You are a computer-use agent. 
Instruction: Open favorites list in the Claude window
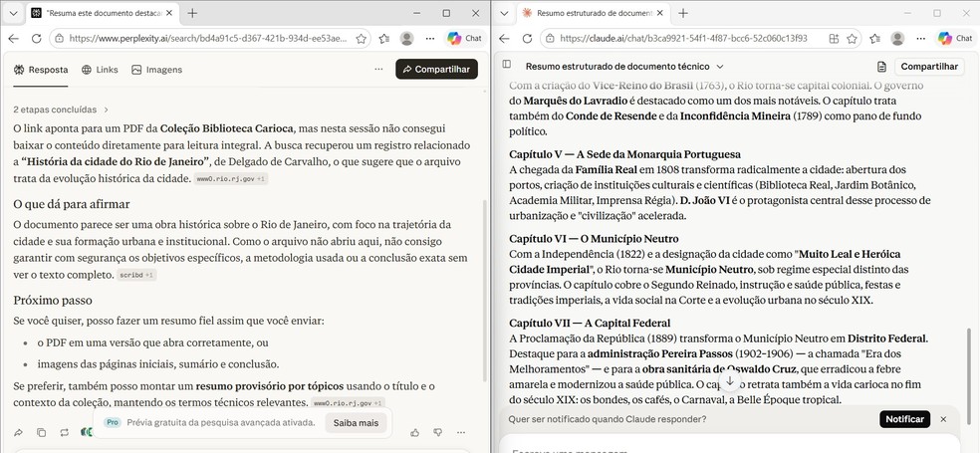(x=875, y=39)
